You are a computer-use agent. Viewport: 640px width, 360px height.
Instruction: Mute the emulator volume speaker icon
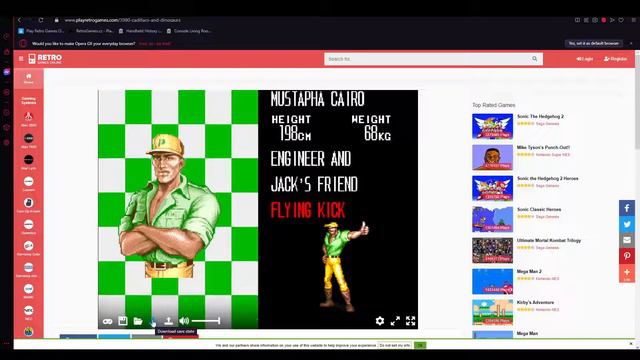pyautogui.click(x=184, y=321)
